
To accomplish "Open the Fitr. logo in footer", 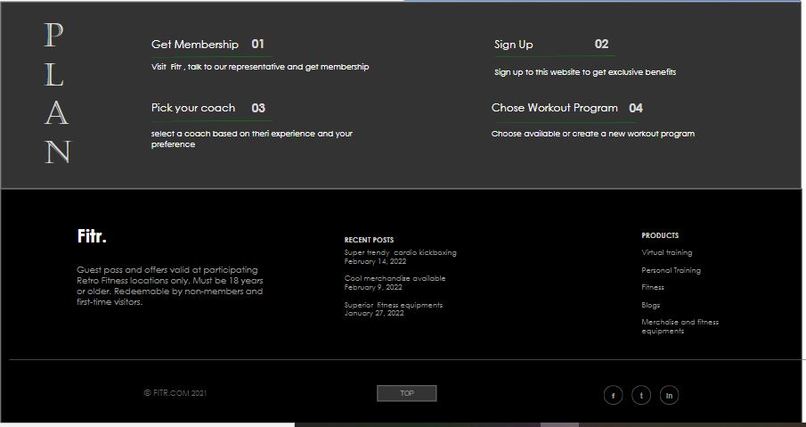I will pyautogui.click(x=91, y=236).
